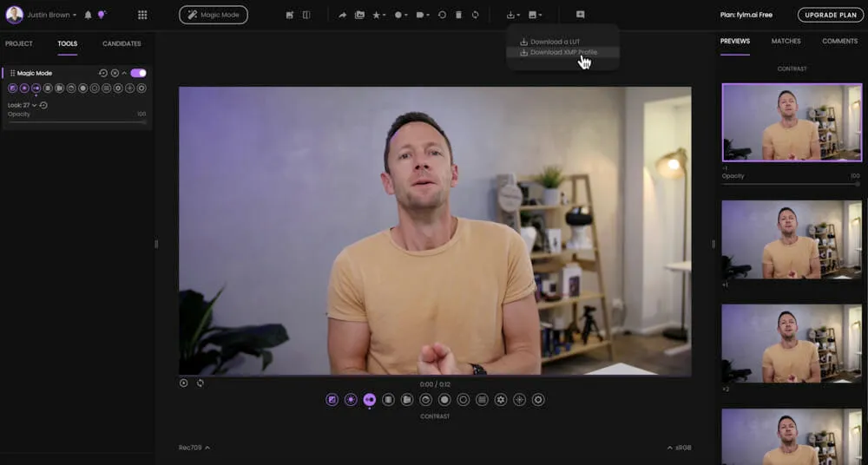Click the share arrow icon in toolbar
Image resolution: width=868 pixels, height=465 pixels.
[x=342, y=15]
